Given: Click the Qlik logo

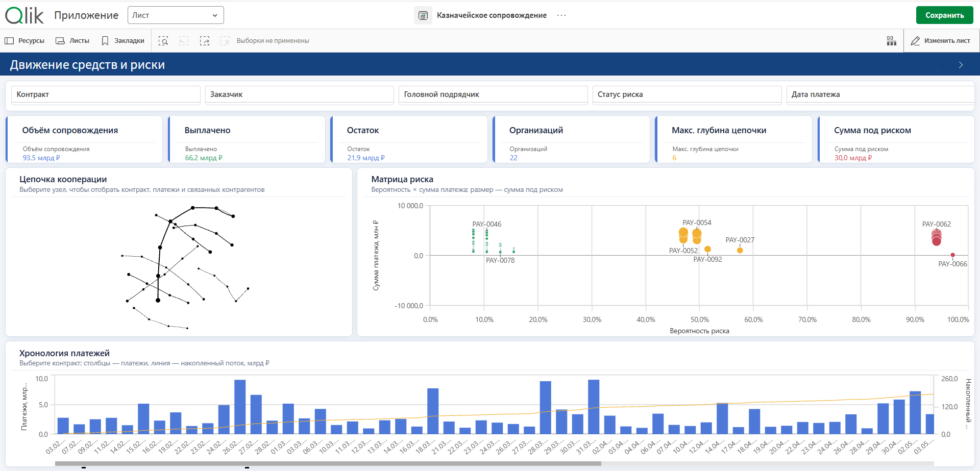Looking at the screenshot, I should [24, 15].
